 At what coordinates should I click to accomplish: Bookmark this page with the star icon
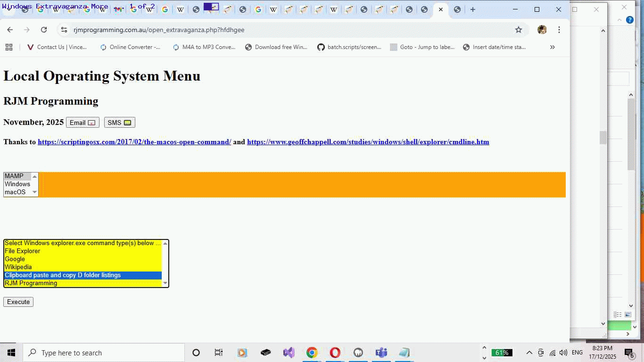pos(519,29)
